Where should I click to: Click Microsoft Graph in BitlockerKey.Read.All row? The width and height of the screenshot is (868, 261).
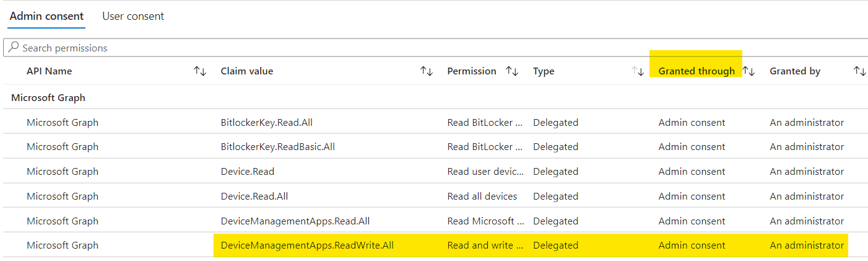click(x=63, y=123)
